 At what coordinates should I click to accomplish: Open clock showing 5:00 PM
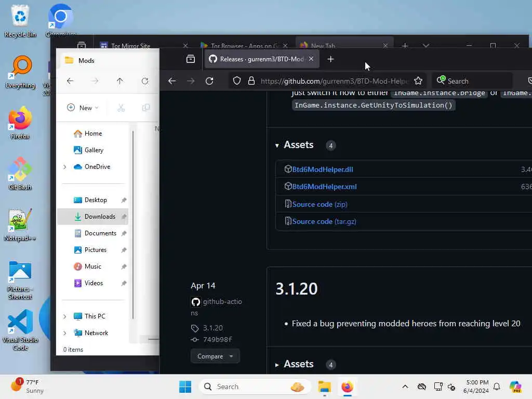click(x=476, y=387)
